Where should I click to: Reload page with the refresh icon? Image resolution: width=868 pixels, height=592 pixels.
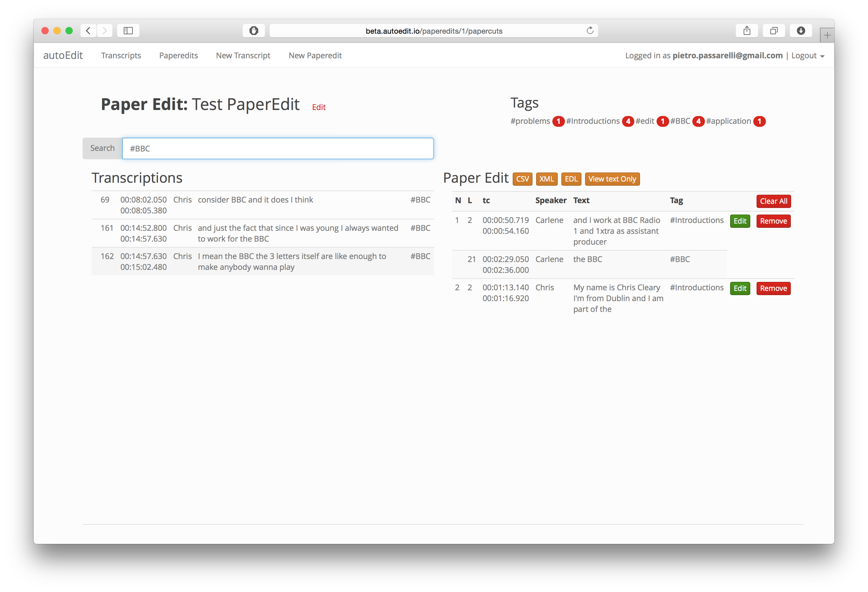click(x=590, y=31)
